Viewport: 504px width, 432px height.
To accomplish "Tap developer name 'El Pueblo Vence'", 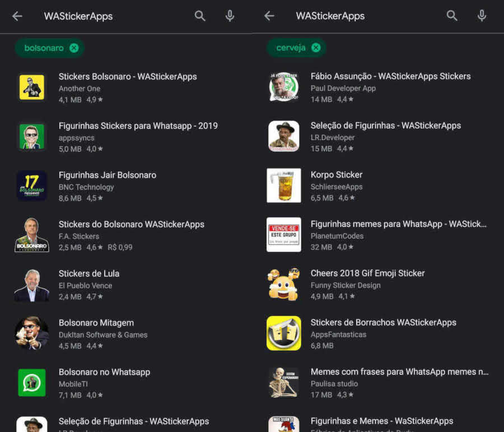I will [x=85, y=285].
